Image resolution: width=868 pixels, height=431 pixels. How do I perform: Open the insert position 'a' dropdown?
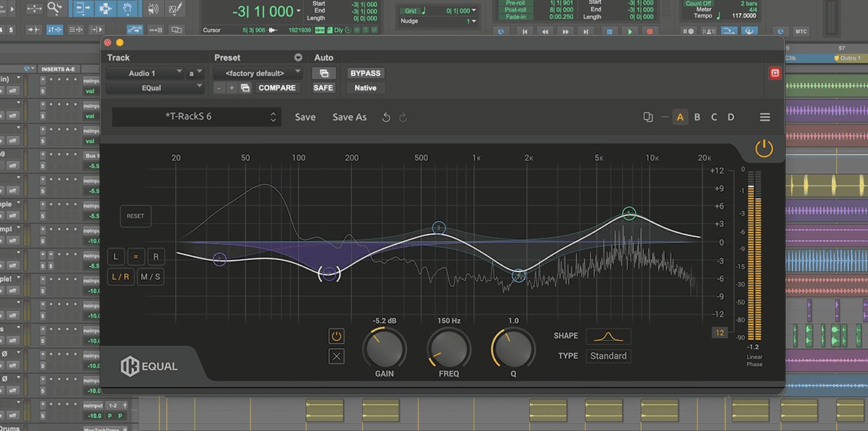point(196,73)
